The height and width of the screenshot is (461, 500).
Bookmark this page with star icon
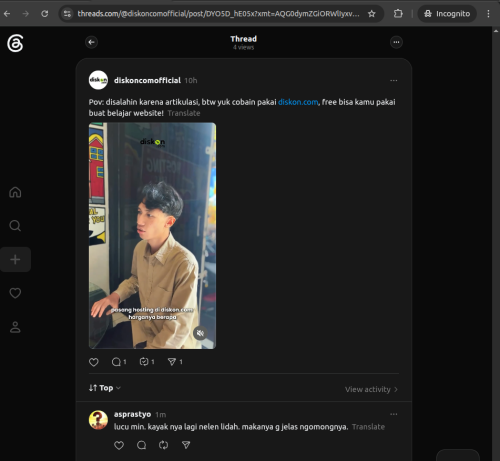tap(372, 14)
